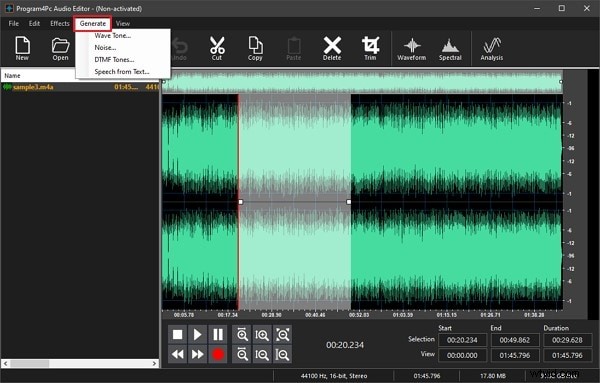Trim audio to the selection
Screen dimensions: 600x383
pos(370,49)
